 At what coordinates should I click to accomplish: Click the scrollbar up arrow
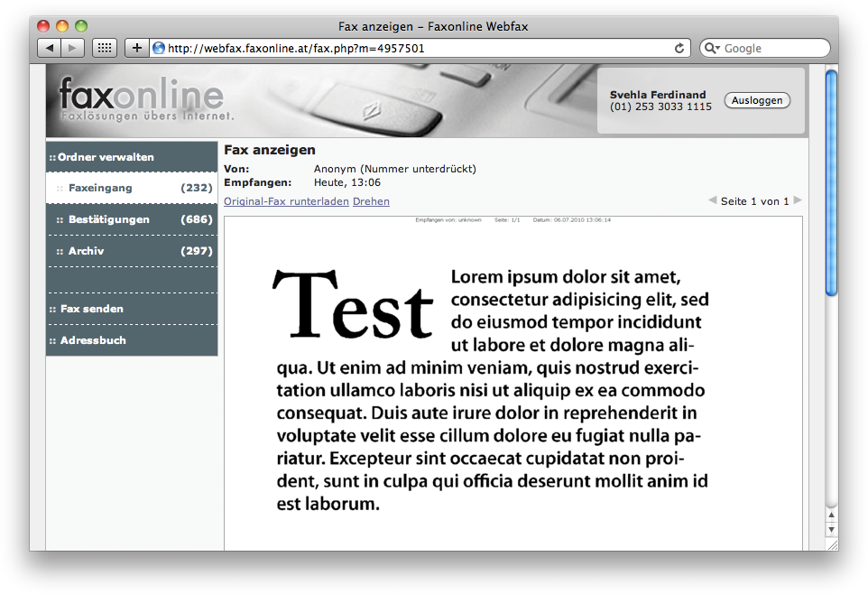pyautogui.click(x=831, y=515)
